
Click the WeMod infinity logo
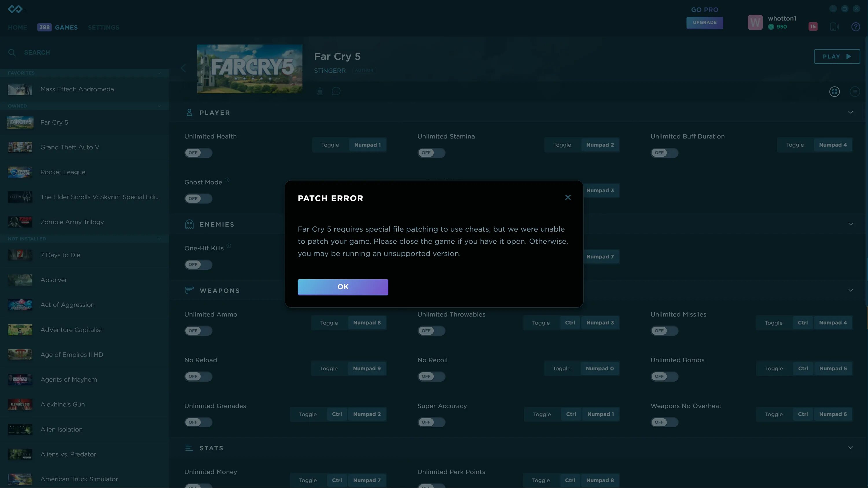(15, 9)
